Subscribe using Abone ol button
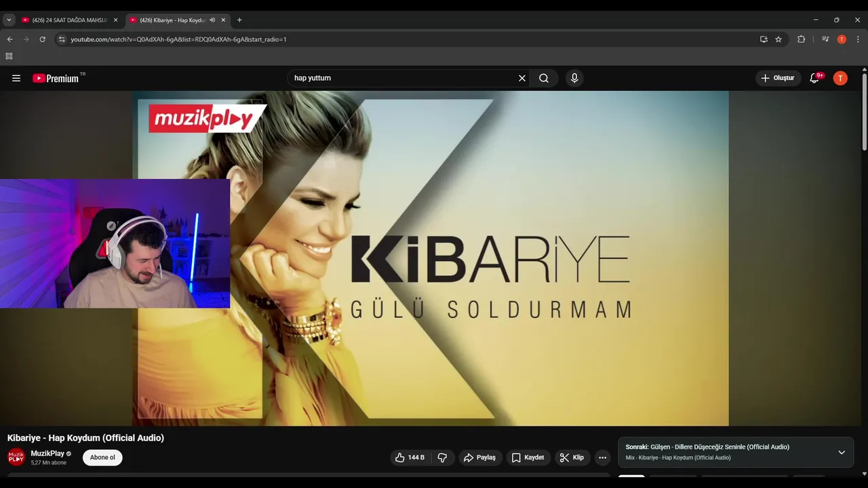Image resolution: width=868 pixels, height=488 pixels. (x=102, y=457)
